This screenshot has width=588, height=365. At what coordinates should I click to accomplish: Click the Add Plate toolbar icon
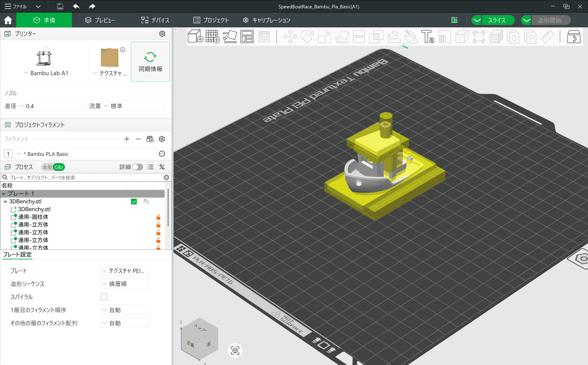coord(212,37)
